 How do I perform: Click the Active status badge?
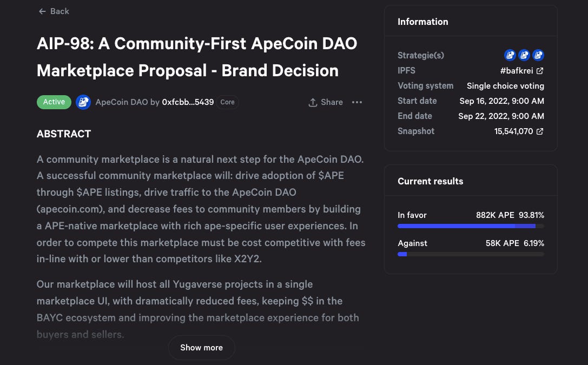coord(54,102)
